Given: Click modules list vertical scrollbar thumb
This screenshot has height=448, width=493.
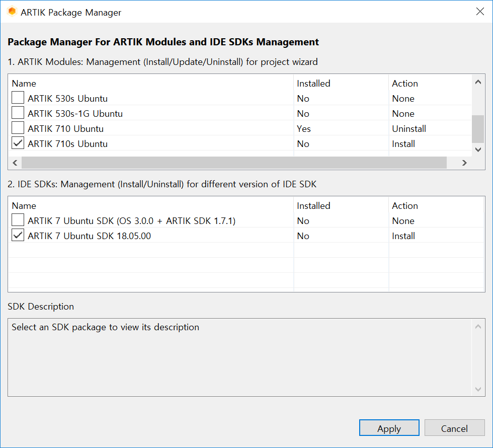Looking at the screenshot, I should 478,129.
